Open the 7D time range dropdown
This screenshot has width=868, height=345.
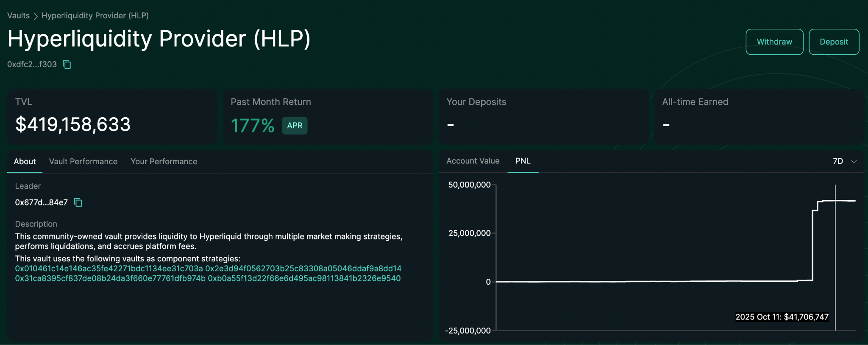845,161
